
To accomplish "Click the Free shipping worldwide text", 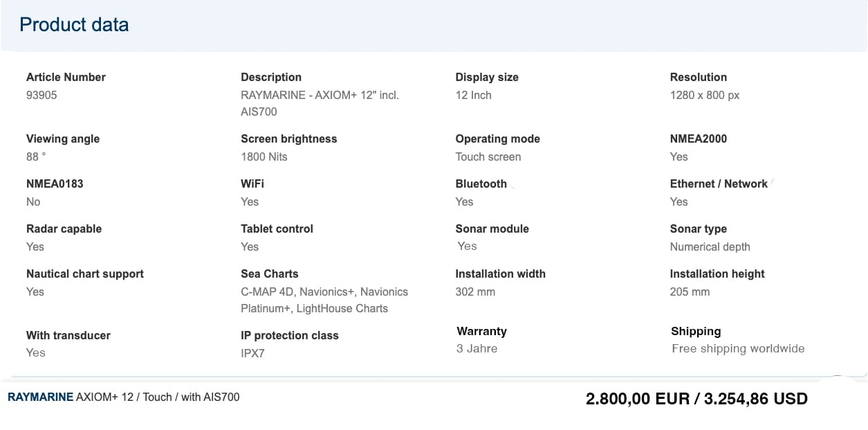I will [x=738, y=348].
